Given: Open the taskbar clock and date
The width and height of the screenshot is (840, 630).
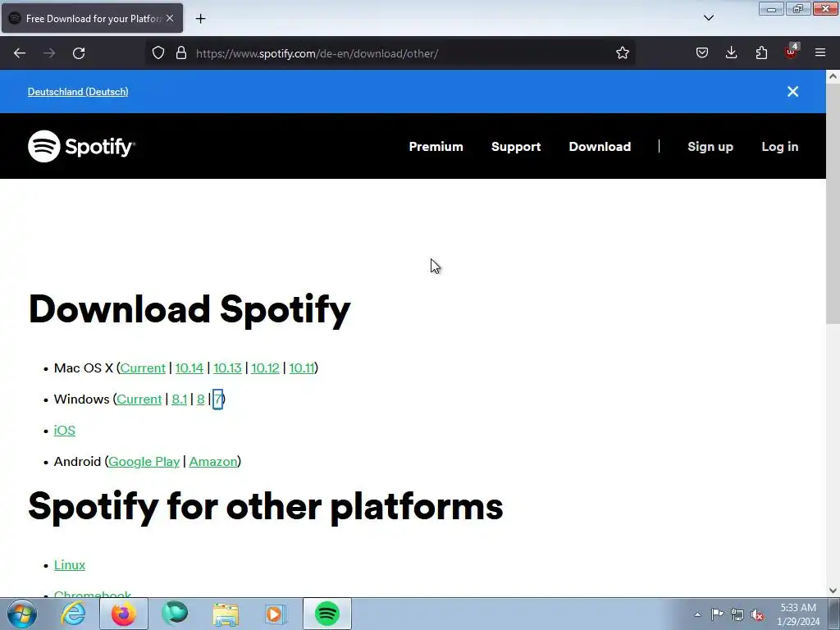Looking at the screenshot, I should pos(798,614).
